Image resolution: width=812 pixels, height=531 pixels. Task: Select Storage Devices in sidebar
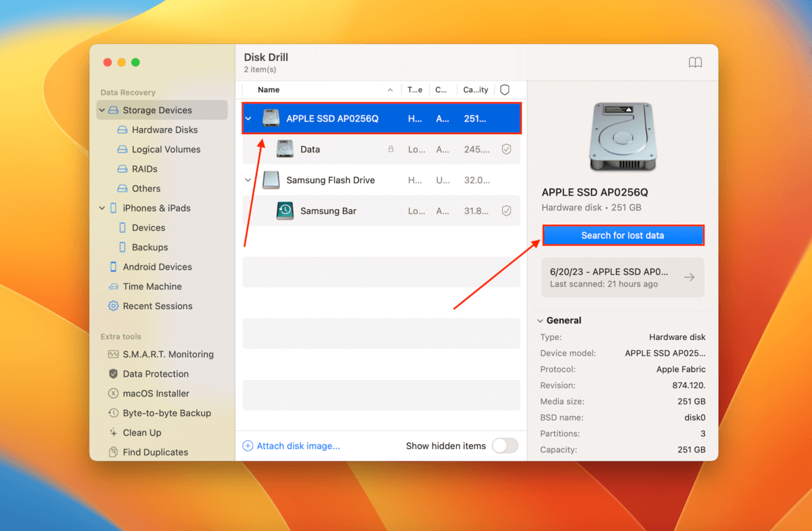coord(162,110)
